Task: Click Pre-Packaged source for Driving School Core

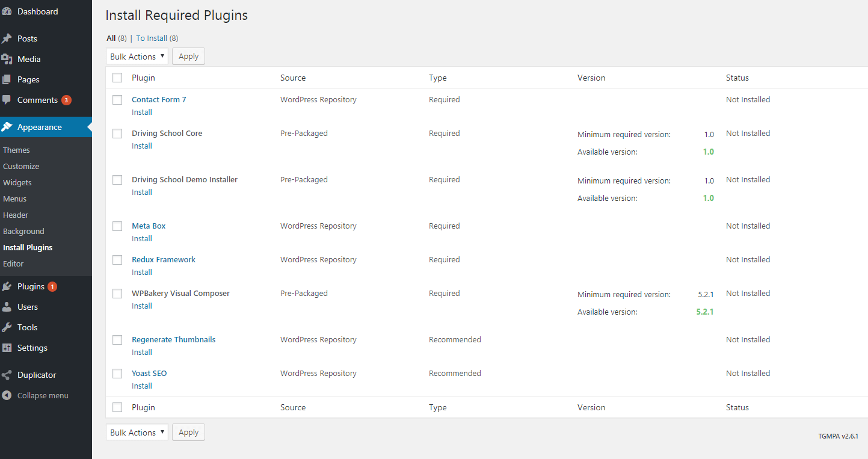Action: click(304, 134)
